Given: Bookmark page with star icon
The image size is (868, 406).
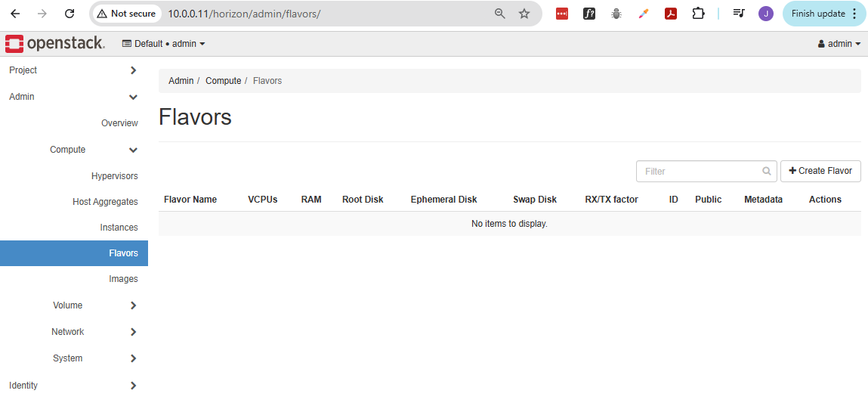Looking at the screenshot, I should [x=524, y=14].
